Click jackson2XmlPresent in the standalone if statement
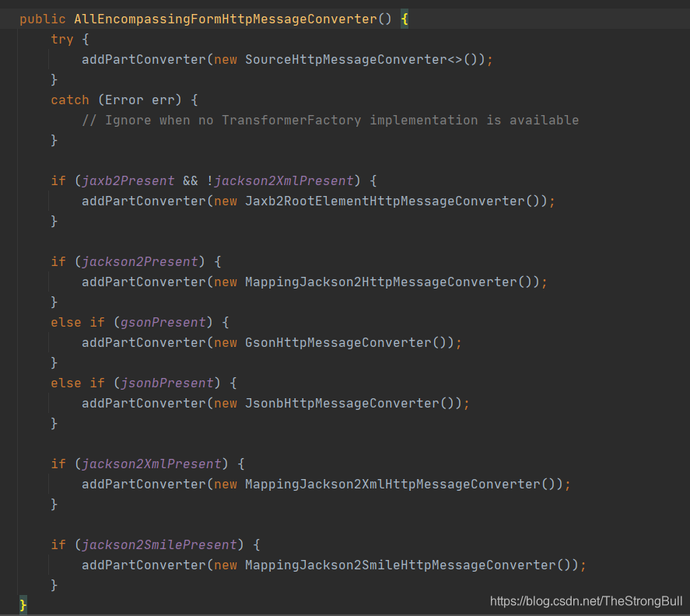The height and width of the screenshot is (616, 690). coord(151,464)
